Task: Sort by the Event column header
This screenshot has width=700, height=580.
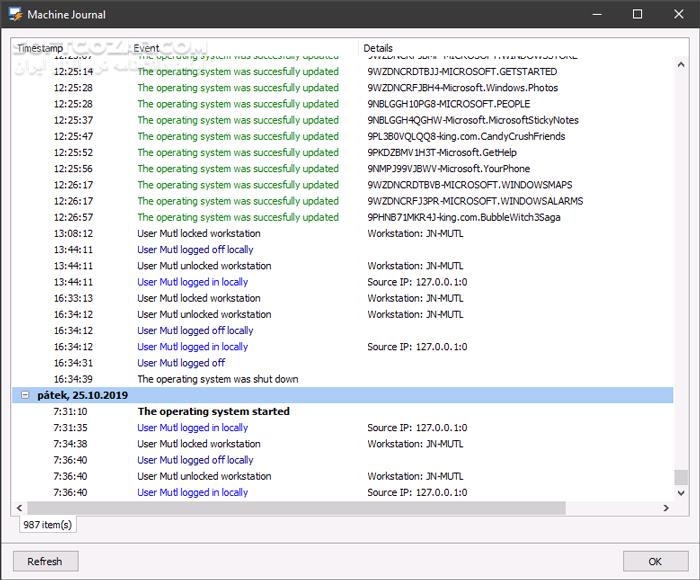Action: coord(146,48)
